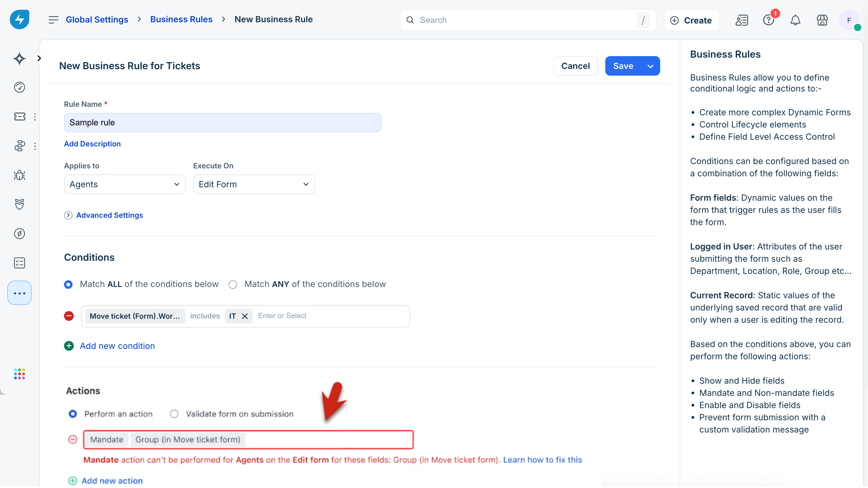The width and height of the screenshot is (868, 488).
Task: Open Save button dropdown arrow
Action: [650, 66]
